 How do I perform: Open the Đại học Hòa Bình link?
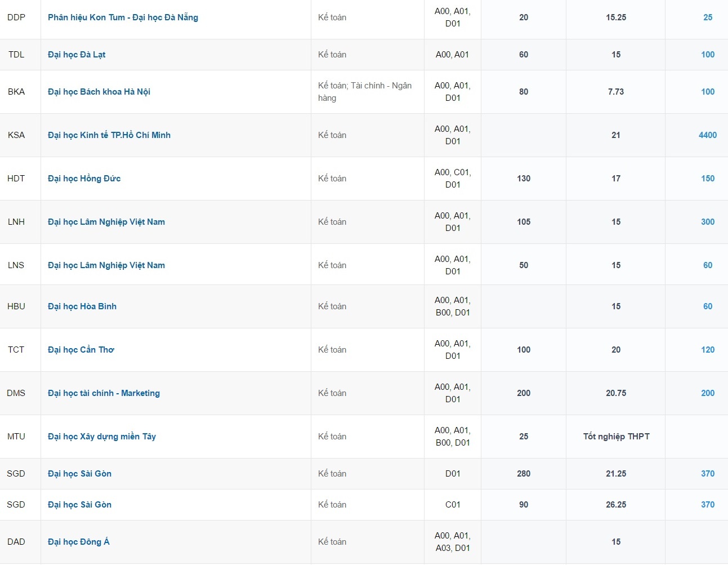[x=82, y=306]
